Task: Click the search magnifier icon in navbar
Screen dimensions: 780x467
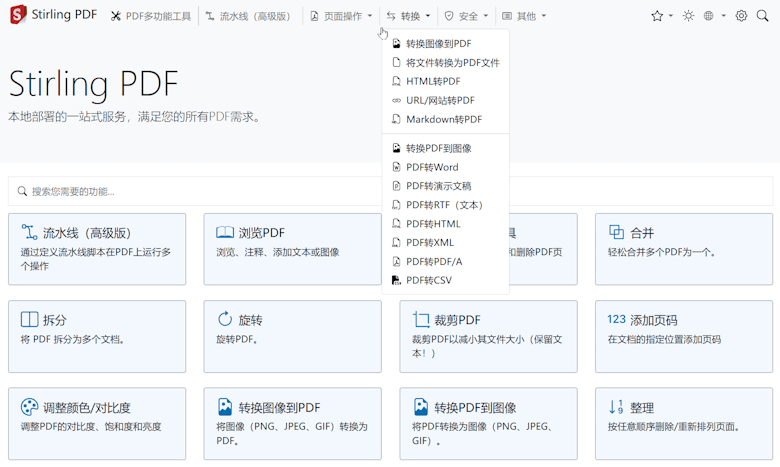Action: [x=762, y=16]
